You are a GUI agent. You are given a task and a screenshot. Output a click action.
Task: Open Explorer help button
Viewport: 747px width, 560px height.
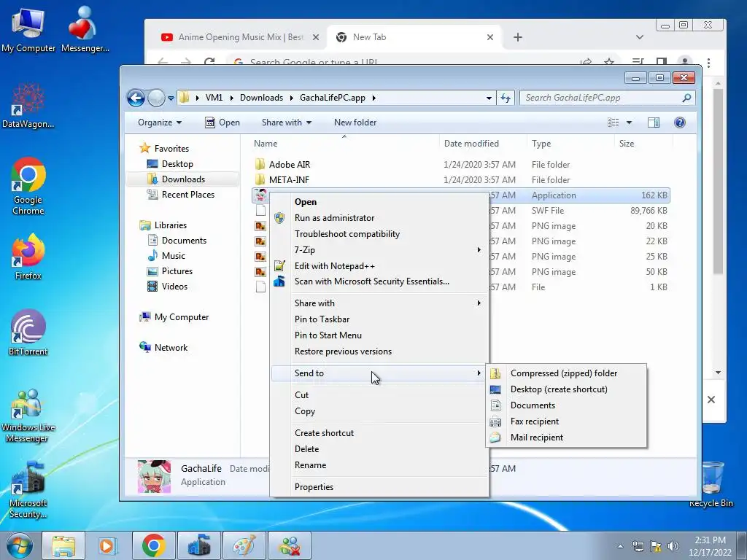coord(680,122)
